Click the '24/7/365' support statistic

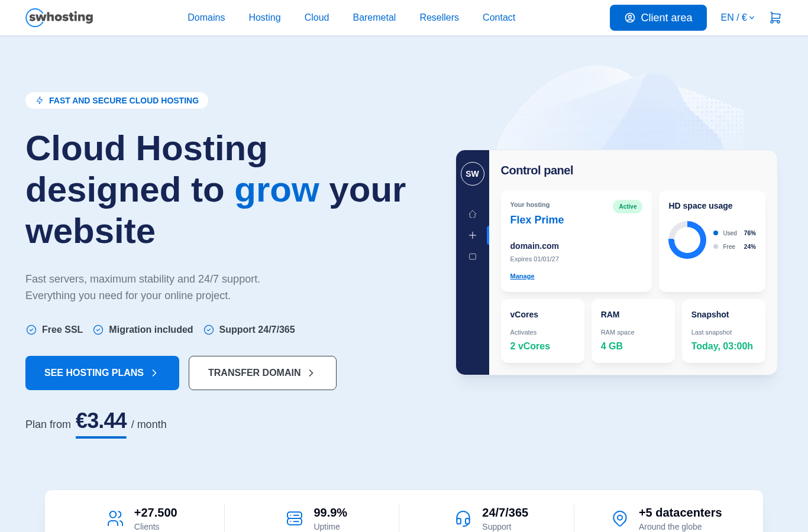coord(505,512)
